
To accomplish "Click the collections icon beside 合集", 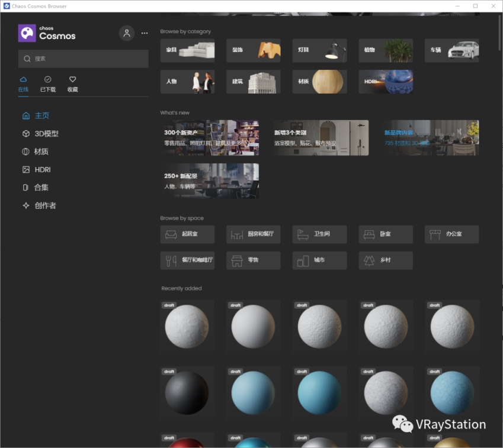I will pyautogui.click(x=25, y=188).
